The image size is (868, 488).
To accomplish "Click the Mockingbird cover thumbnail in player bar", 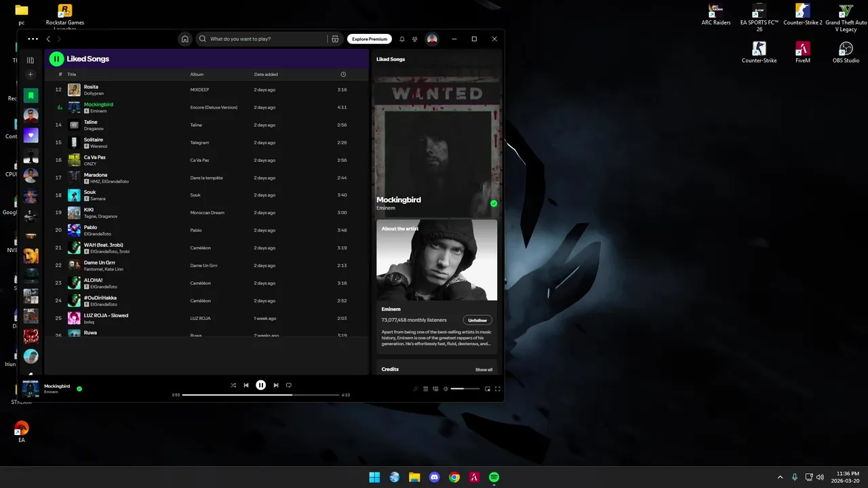I will pos(31,388).
